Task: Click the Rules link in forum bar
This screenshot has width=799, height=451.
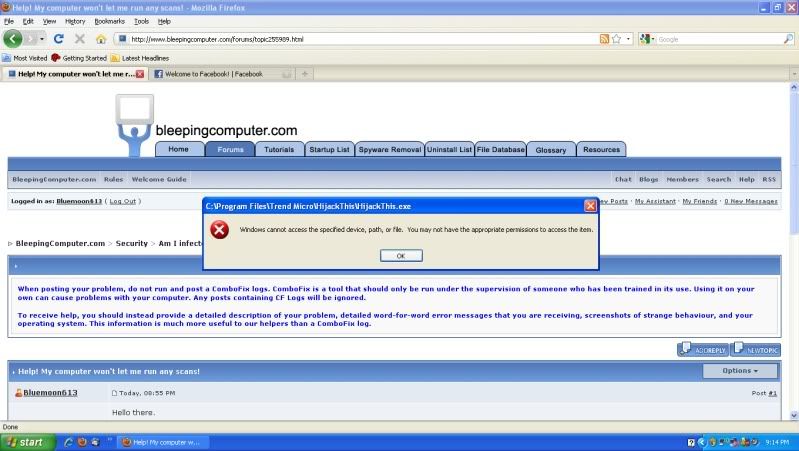Action: tap(114, 179)
